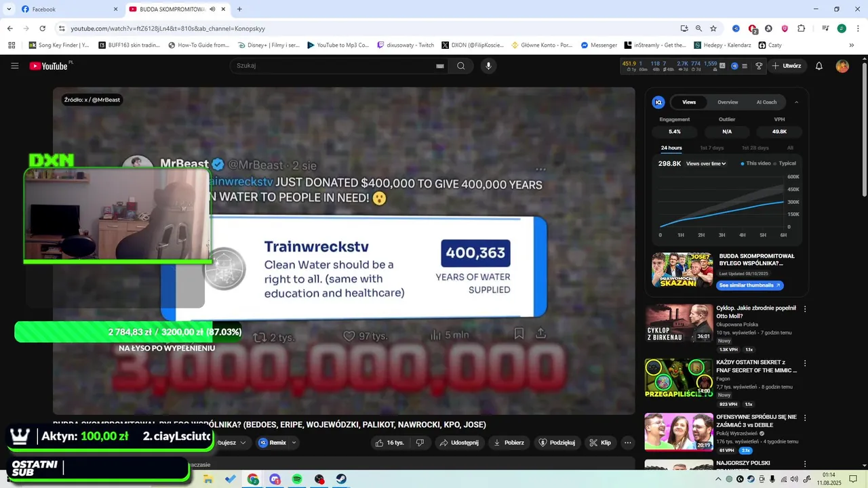Click the vidIQ trophy icon in header

(x=758, y=66)
